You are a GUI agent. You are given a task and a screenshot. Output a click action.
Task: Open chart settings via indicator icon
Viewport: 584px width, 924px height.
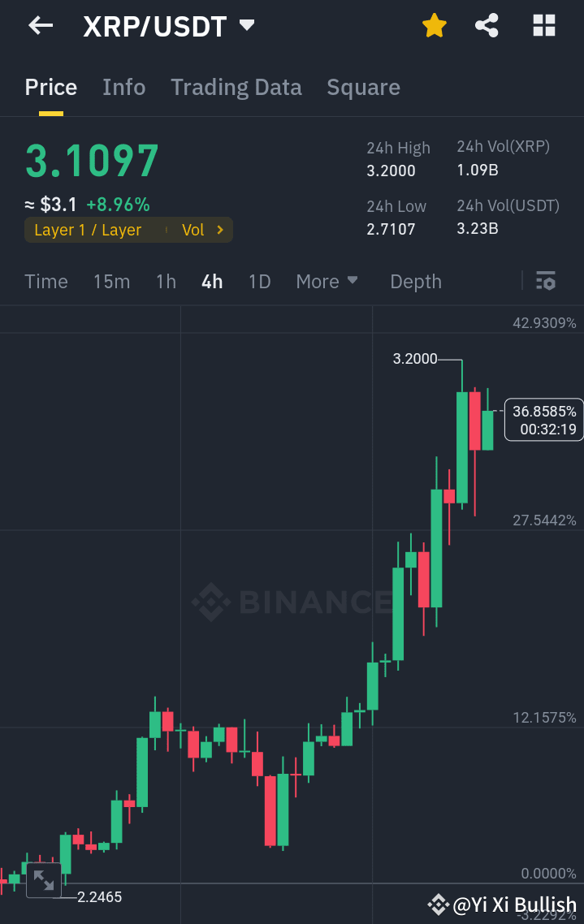tap(545, 281)
